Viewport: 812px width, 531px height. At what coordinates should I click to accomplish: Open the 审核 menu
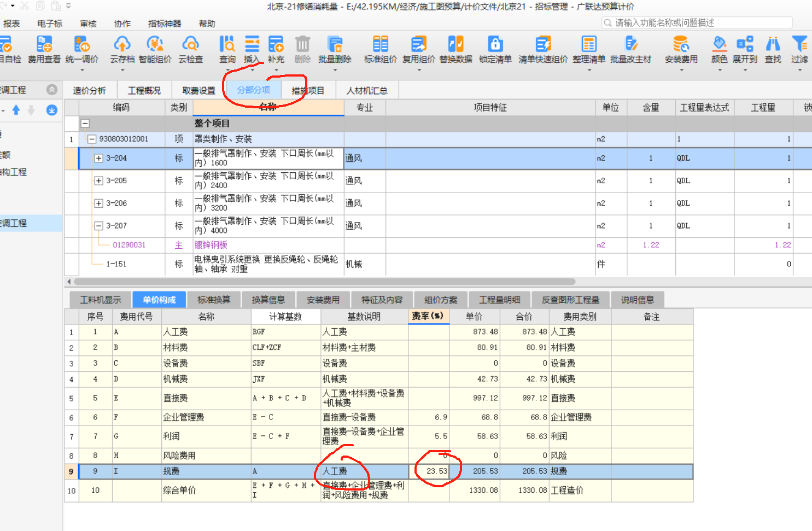click(x=88, y=24)
